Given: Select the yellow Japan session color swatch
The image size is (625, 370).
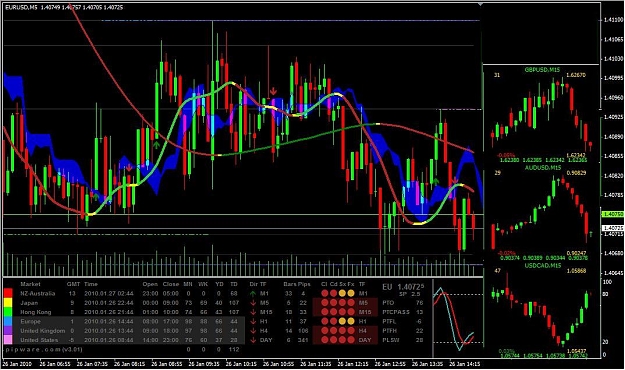Looking at the screenshot, I should [8, 303].
